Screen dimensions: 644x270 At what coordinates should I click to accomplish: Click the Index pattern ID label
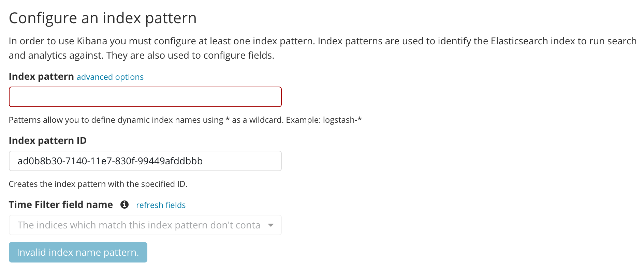[47, 140]
